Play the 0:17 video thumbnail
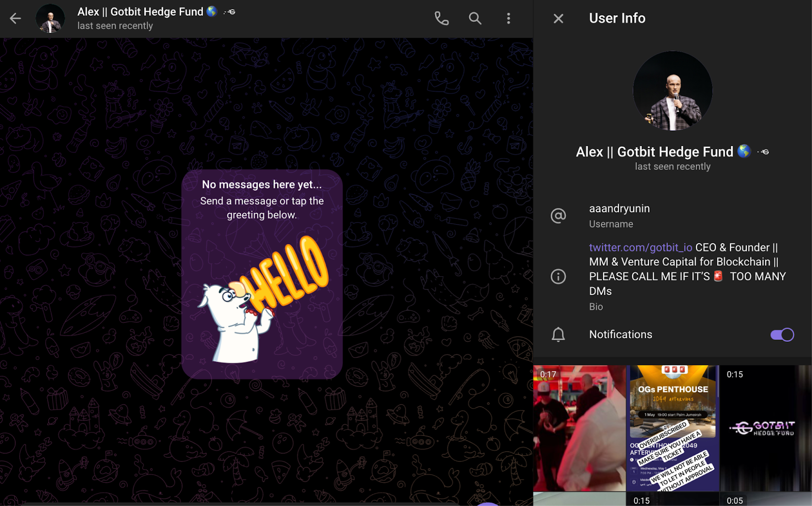 pos(579,428)
